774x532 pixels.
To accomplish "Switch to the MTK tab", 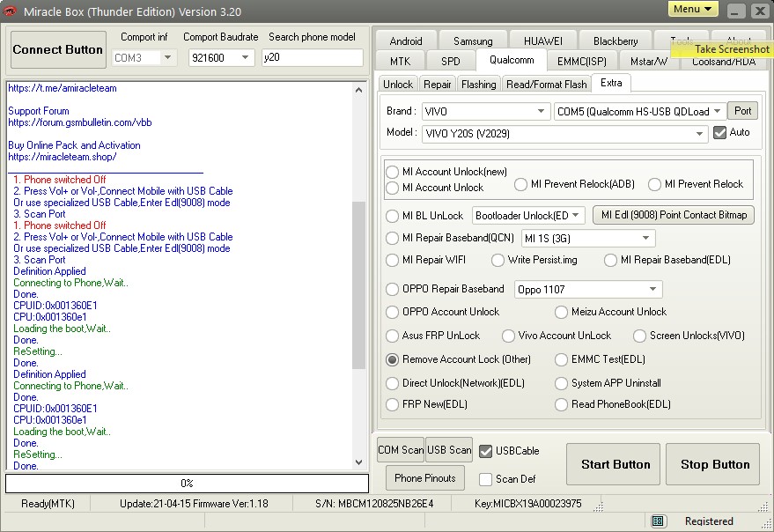I will 400,62.
